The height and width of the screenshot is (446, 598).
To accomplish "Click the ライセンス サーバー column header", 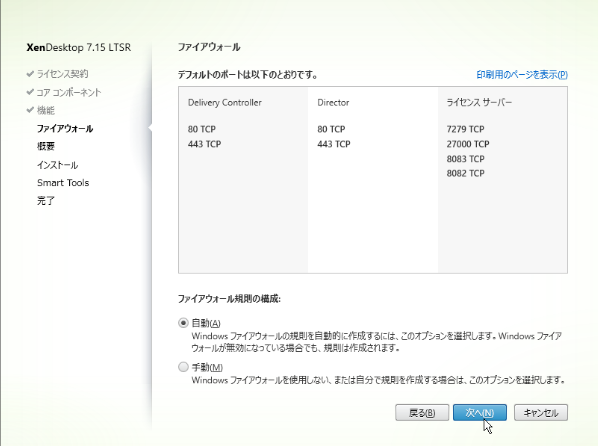I will point(479,102).
